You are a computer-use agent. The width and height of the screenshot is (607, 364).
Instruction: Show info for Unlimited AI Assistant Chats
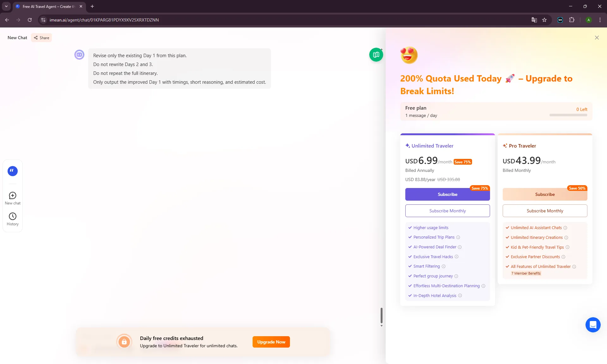565,228
